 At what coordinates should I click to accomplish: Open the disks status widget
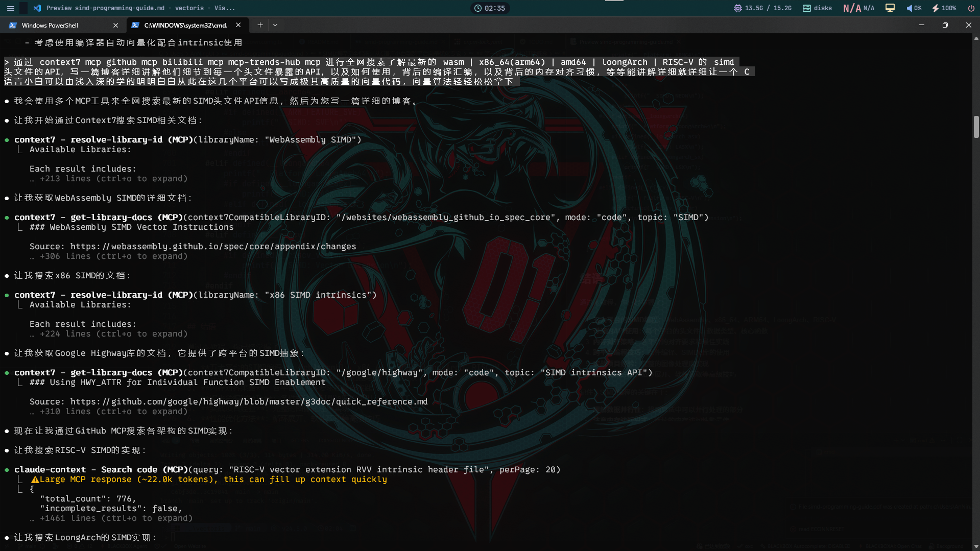coord(817,8)
